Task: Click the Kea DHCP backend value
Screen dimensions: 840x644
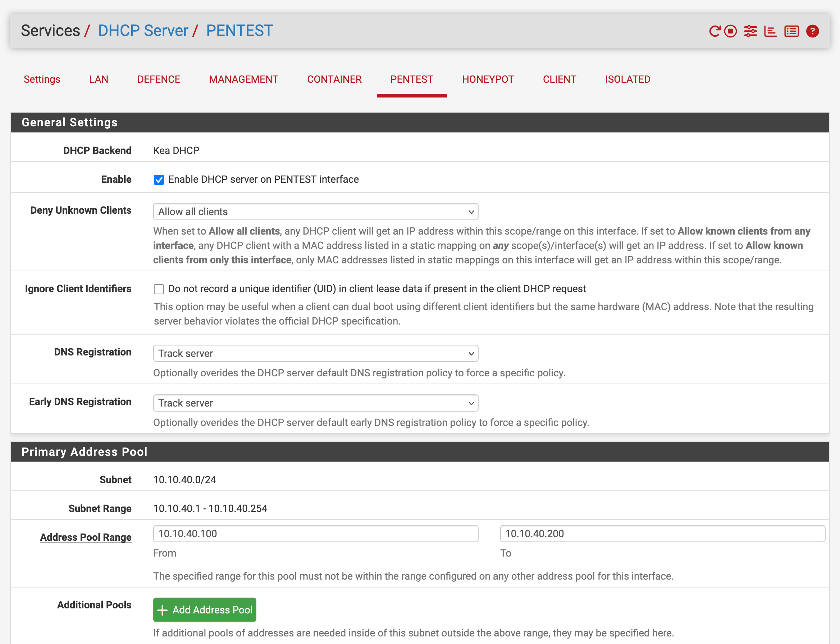Action: click(x=176, y=151)
